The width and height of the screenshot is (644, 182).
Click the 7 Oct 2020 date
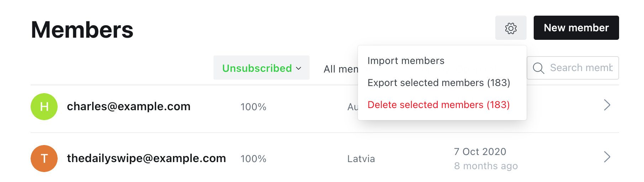480,152
